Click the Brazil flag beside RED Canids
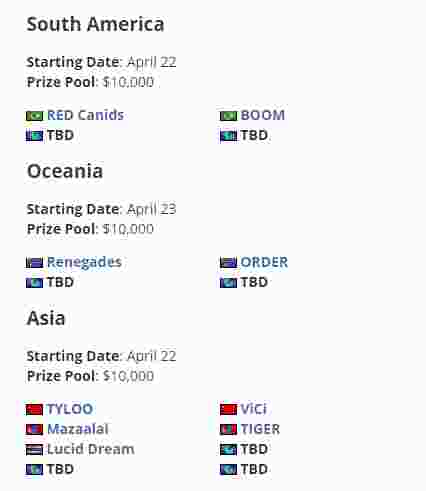This screenshot has width=426, height=491. point(35,116)
